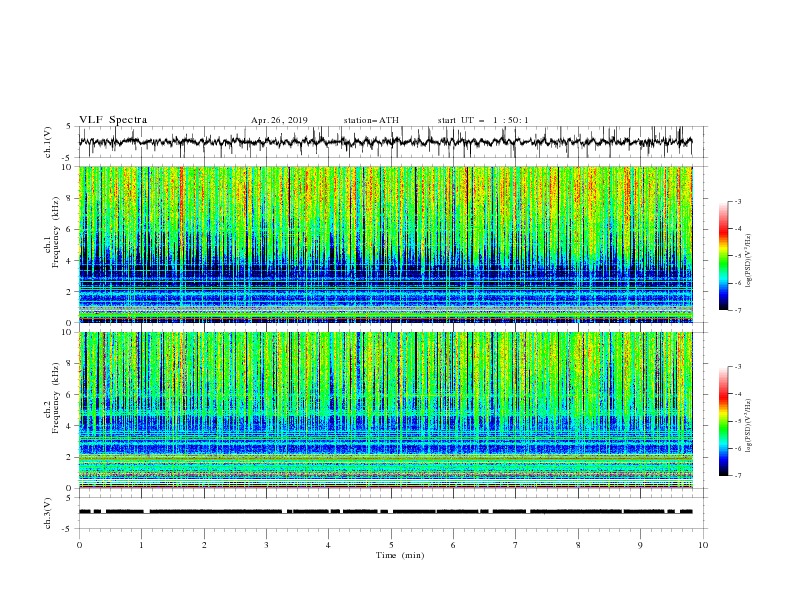
Task: Click the "6" tick on the time axis
Action: pos(453,545)
